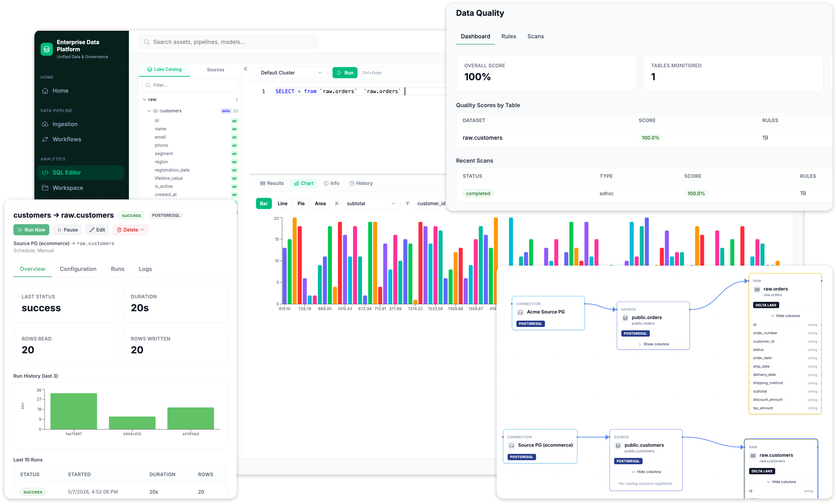The image size is (837, 504).
Task: Open the Ingestion page in sidebar
Action: point(81,124)
